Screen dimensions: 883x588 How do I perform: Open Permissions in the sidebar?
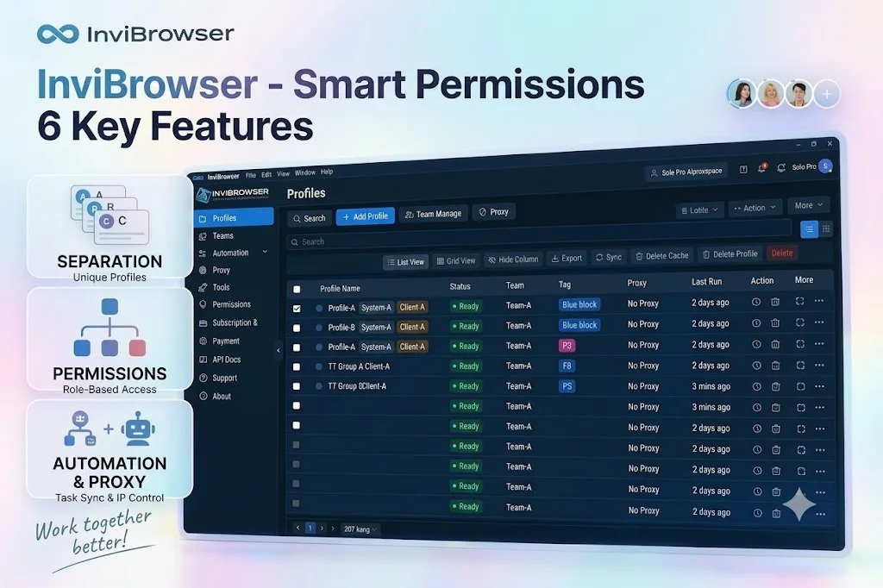231,304
